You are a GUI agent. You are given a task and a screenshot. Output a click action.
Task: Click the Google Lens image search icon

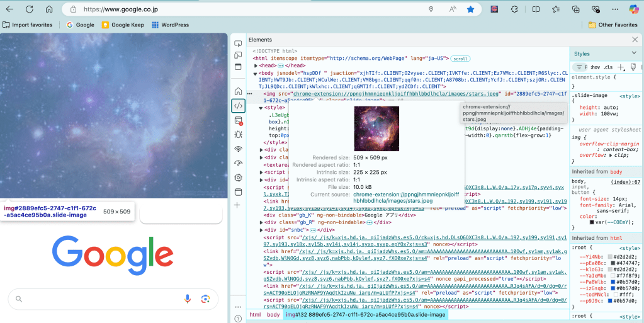pyautogui.click(x=205, y=299)
